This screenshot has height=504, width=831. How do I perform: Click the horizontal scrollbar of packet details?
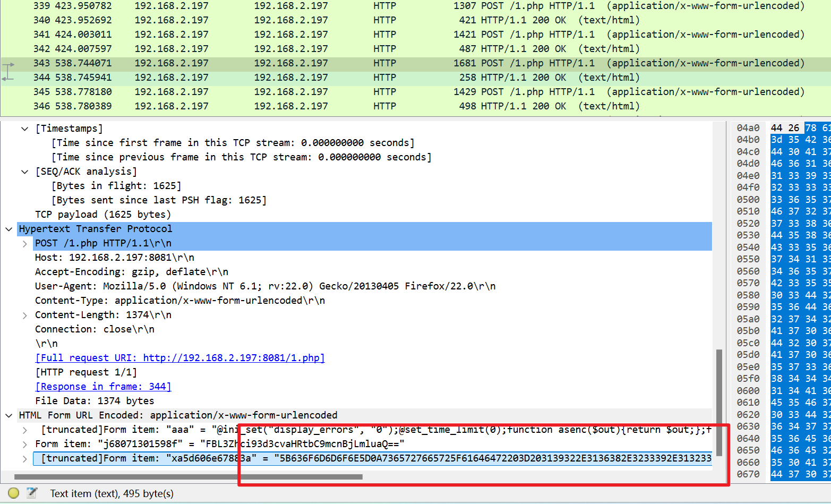pyautogui.click(x=189, y=477)
